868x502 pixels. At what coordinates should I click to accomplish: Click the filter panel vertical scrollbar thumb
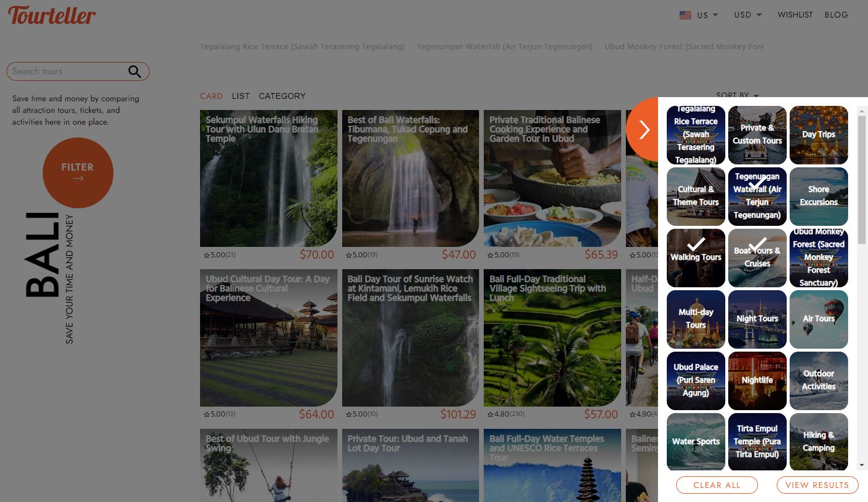click(862, 179)
